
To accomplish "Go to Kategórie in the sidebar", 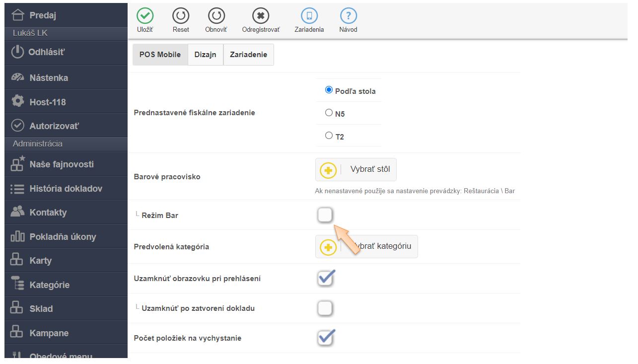I will (x=49, y=285).
